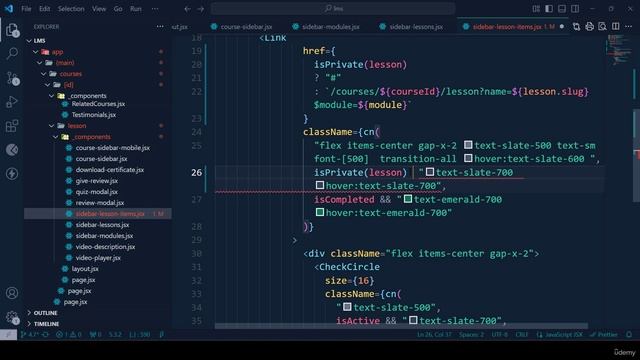Open quiz-modal.jsx file
This screenshot has width=640, height=360.
point(96,192)
